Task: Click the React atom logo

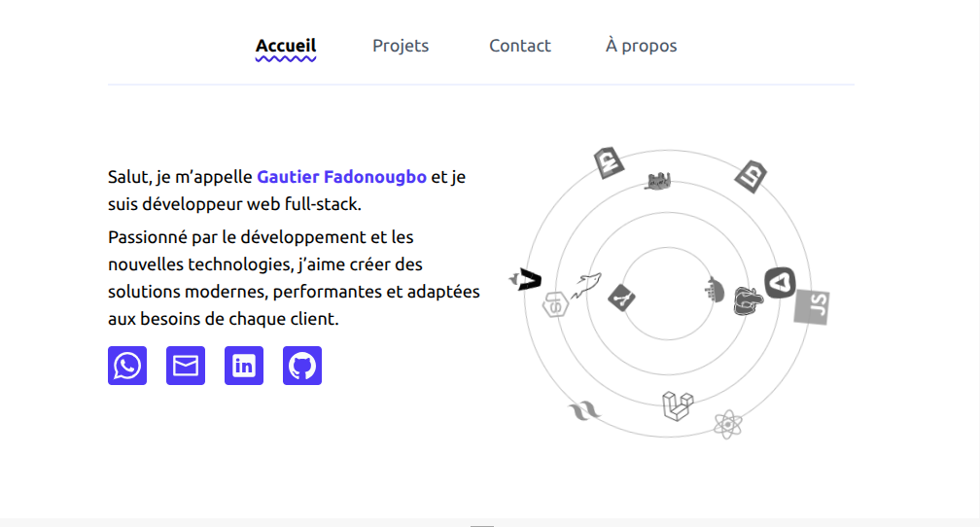Action: tap(727, 425)
